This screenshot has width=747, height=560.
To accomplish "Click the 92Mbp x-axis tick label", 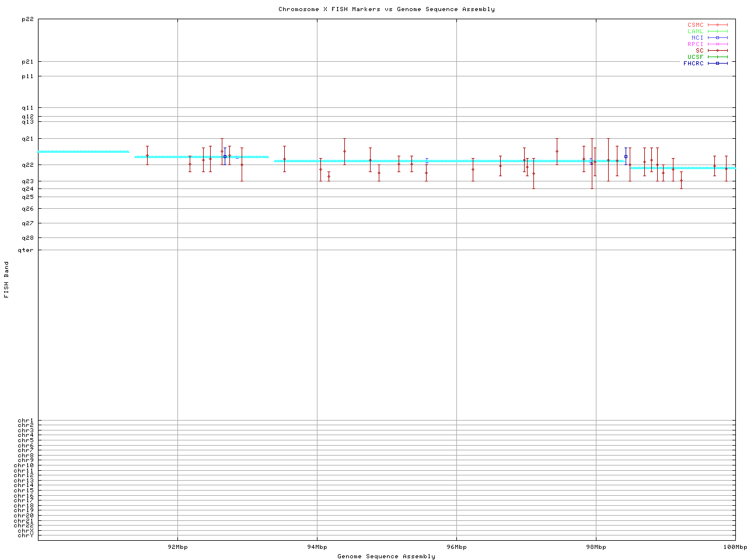I will pyautogui.click(x=177, y=547).
